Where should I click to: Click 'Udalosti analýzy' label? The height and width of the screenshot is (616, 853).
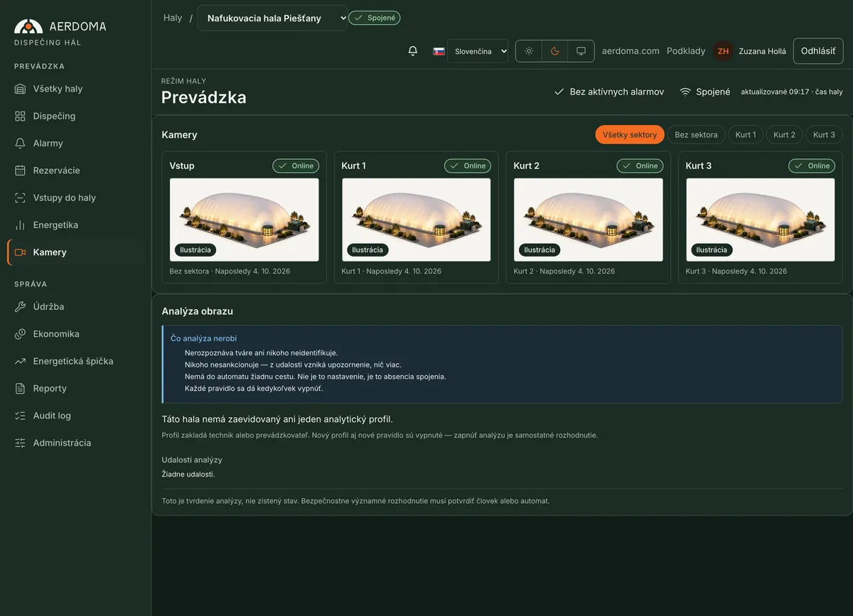pyautogui.click(x=192, y=460)
